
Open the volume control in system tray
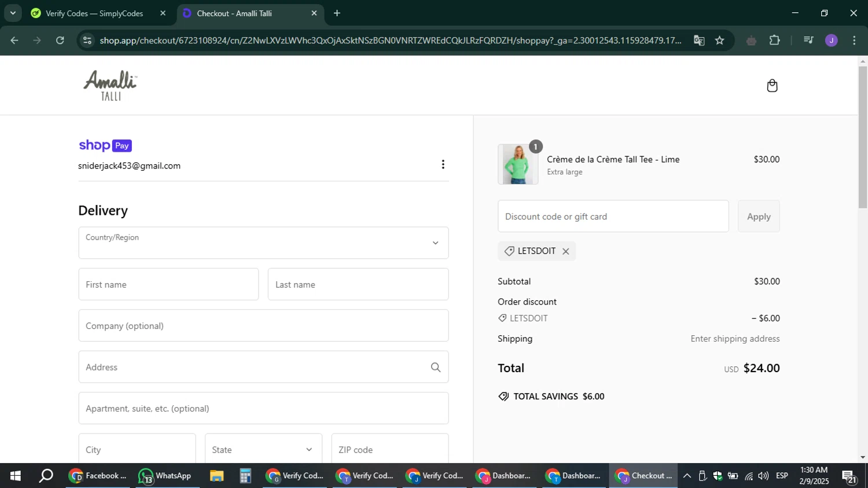pyautogui.click(x=763, y=476)
